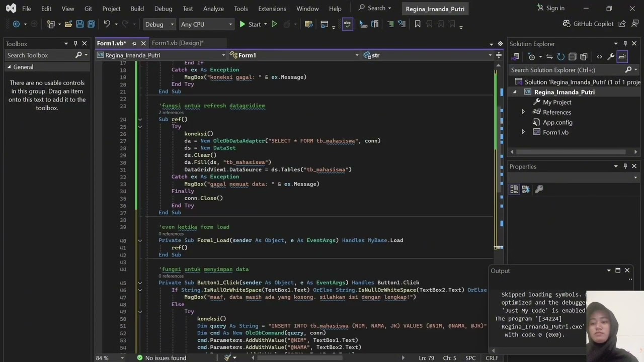This screenshot has width=644, height=362.
Task: Click the Search box in the title bar
Action: click(375, 8)
